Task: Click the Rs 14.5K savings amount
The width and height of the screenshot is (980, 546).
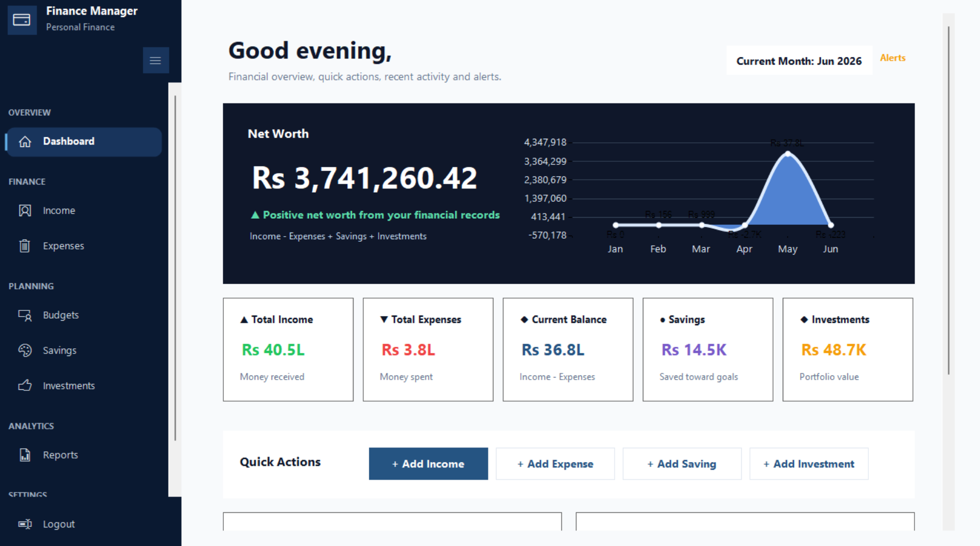Action: tap(694, 350)
